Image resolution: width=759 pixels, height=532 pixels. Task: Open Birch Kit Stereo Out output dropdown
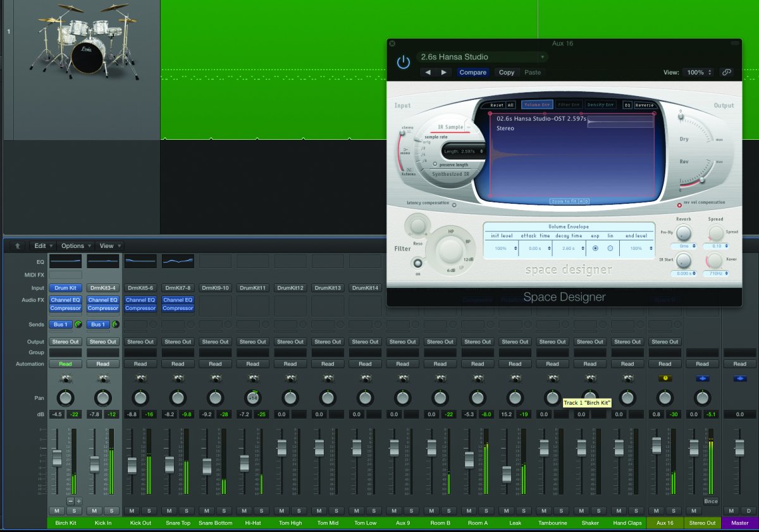[65, 342]
